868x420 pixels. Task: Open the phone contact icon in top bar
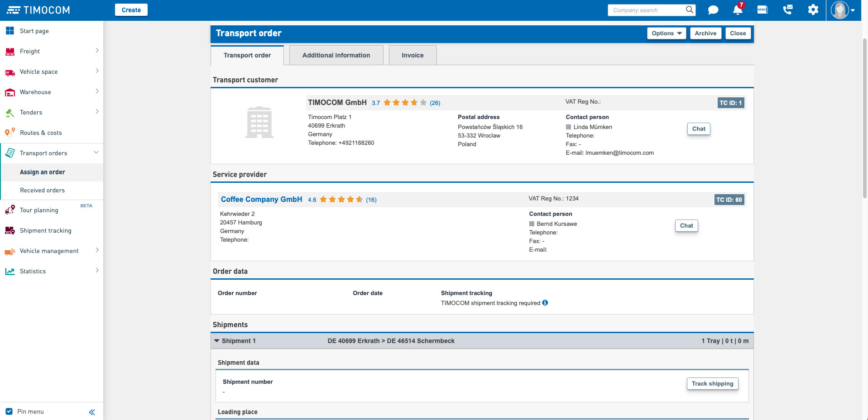coord(788,10)
